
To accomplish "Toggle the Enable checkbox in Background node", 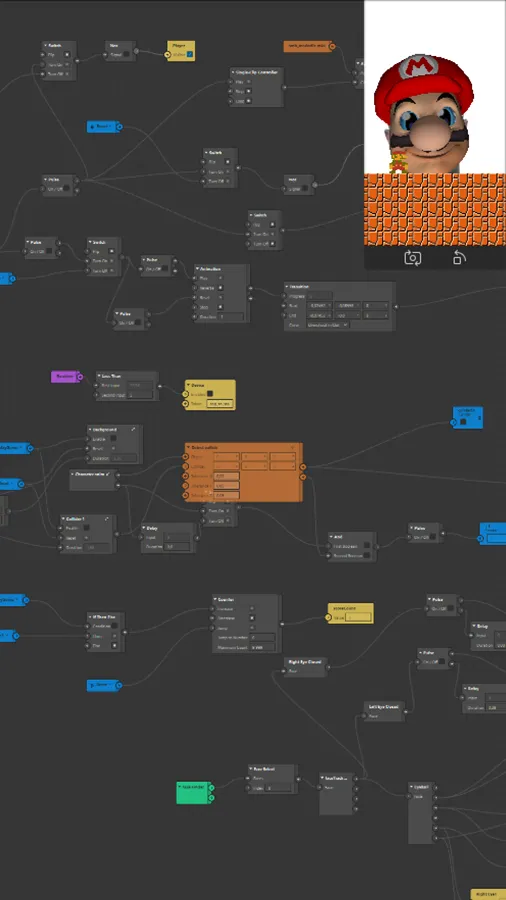I will (114, 439).
